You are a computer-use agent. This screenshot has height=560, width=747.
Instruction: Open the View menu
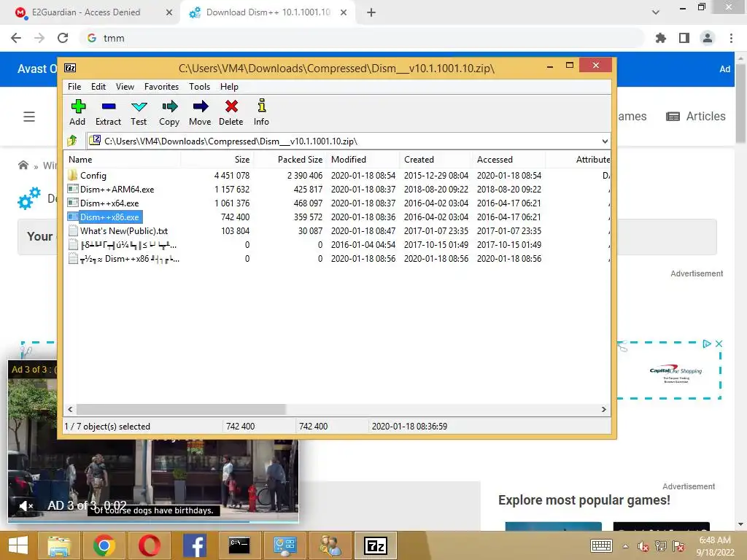[x=125, y=87]
